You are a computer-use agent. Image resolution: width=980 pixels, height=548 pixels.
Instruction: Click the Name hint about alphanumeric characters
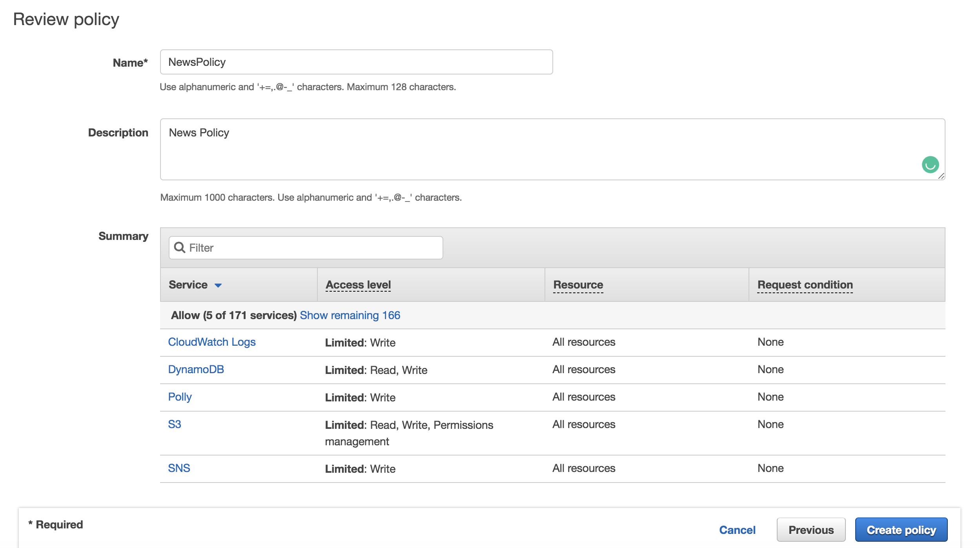click(308, 87)
